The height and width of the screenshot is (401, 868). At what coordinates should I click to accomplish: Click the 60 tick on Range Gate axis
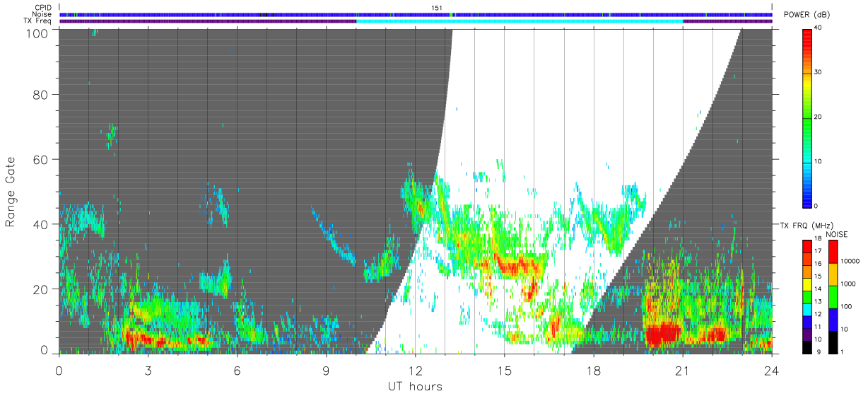(x=40, y=159)
